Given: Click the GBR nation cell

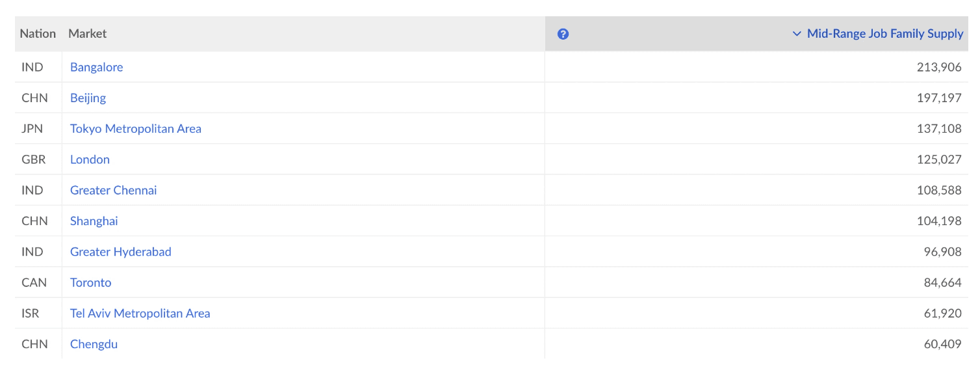Looking at the screenshot, I should 34,159.
